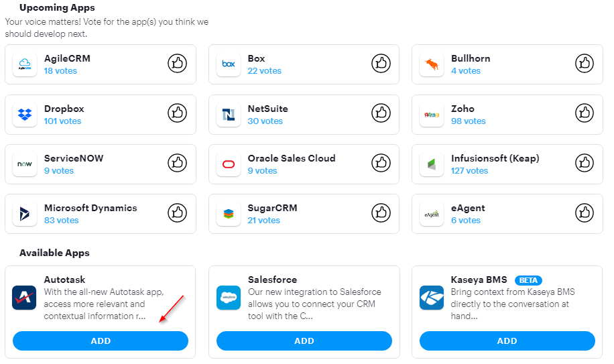
Task: Vote for Oracle Sales Cloud thumbs-up
Action: pyautogui.click(x=381, y=163)
